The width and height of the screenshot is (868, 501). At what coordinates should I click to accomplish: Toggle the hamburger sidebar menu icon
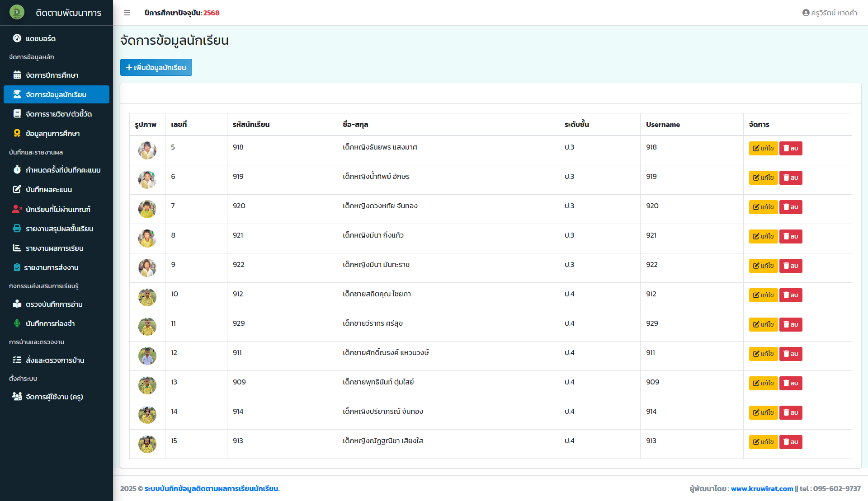tap(127, 13)
